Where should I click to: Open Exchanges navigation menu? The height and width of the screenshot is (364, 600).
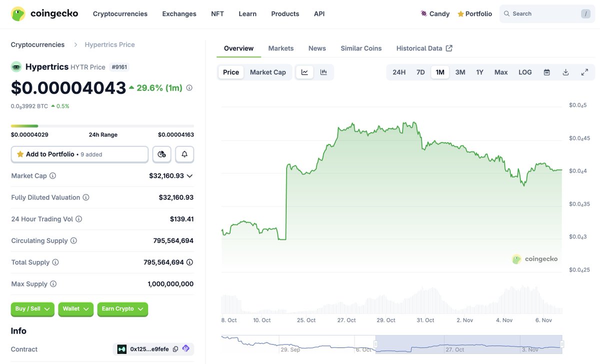coord(179,14)
